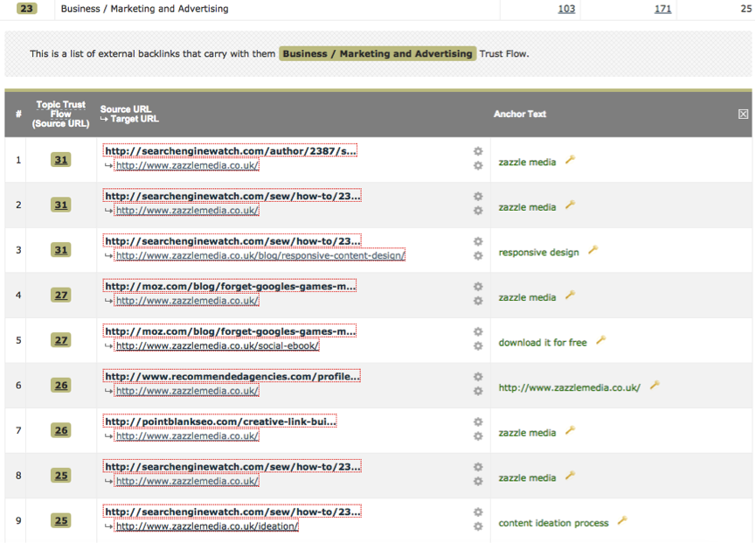Click the key icon beside the zazzlemedia.co.uk URL anchor text
Viewport: 756px width, 543px height.
[655, 386]
